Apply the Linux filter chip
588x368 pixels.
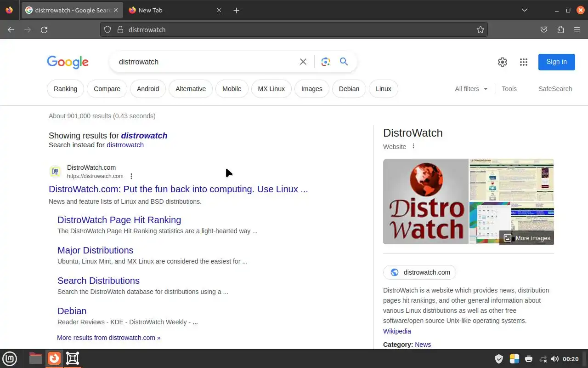point(384,89)
